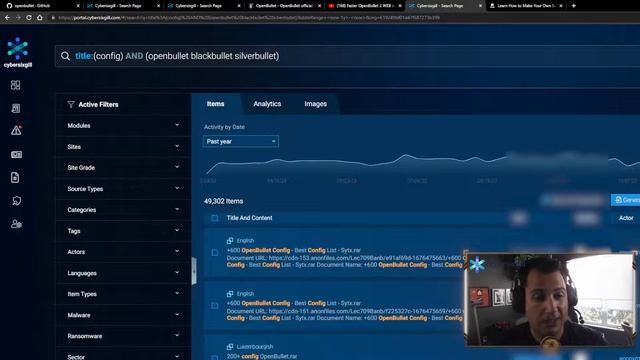Image resolution: width=640 pixels, height=360 pixels.
Task: Click the 49,302 Items count text
Action: pos(223,201)
